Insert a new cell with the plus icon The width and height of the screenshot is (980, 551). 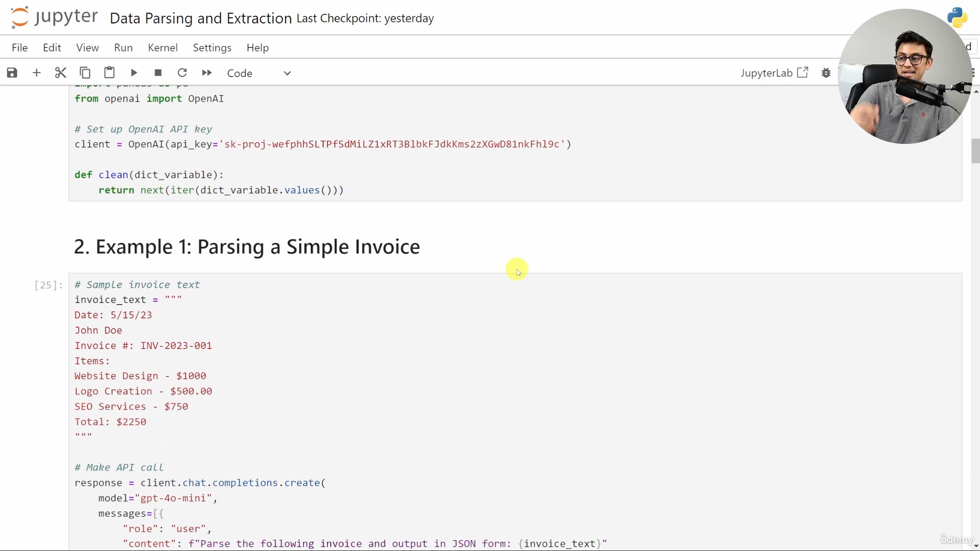[x=36, y=73]
